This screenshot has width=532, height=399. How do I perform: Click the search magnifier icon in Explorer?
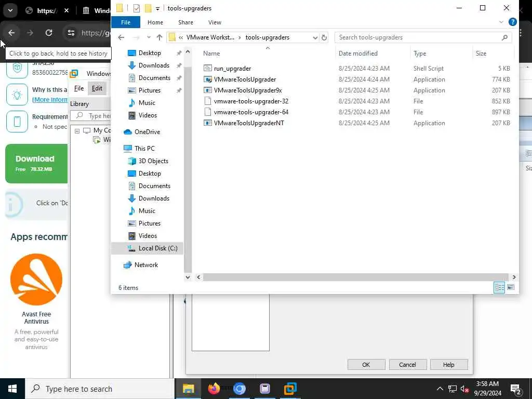pyautogui.click(x=505, y=37)
